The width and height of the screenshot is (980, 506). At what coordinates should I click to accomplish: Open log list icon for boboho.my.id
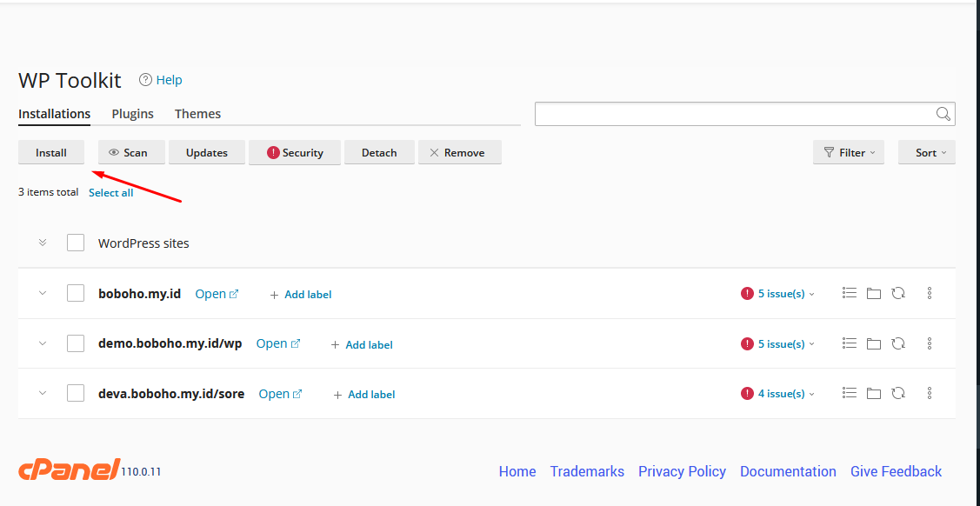[849, 293]
